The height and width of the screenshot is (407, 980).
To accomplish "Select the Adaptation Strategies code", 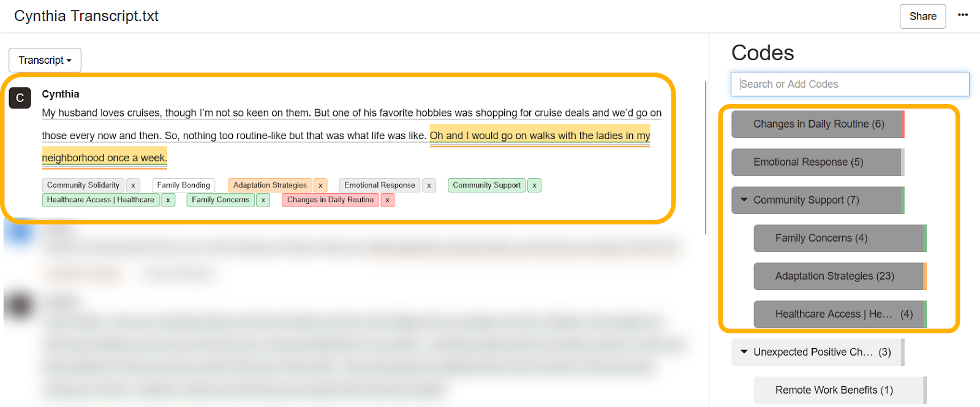I will pos(839,276).
